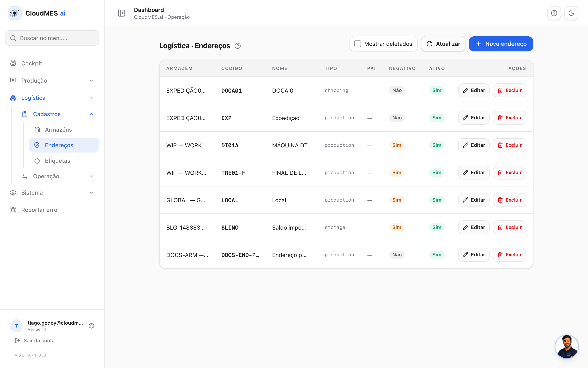Screen dimensions: 588x368
Task: Open the Cockpit menu item
Action: point(52,63)
